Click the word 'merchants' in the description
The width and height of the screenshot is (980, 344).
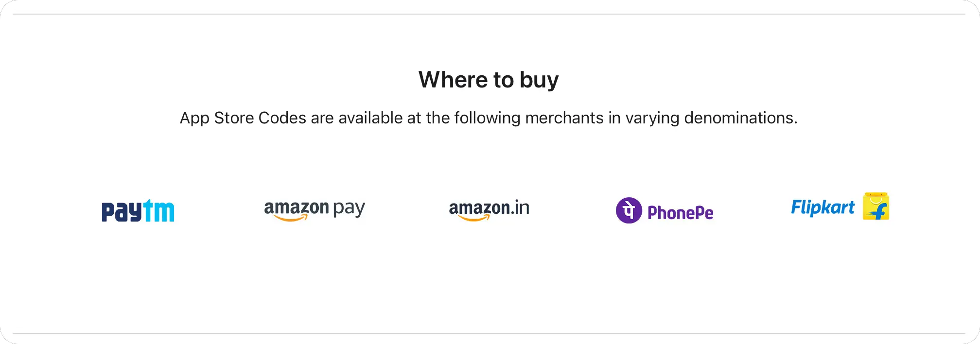[564, 118]
